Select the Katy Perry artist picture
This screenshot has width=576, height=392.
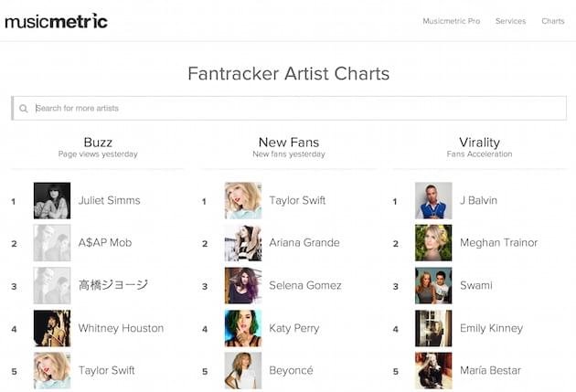(243, 328)
